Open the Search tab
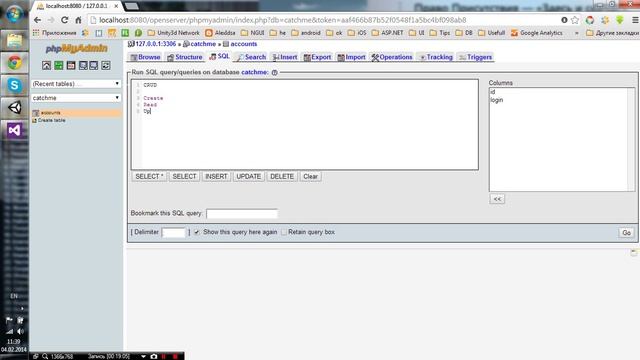This screenshot has width=640, height=360. point(251,57)
